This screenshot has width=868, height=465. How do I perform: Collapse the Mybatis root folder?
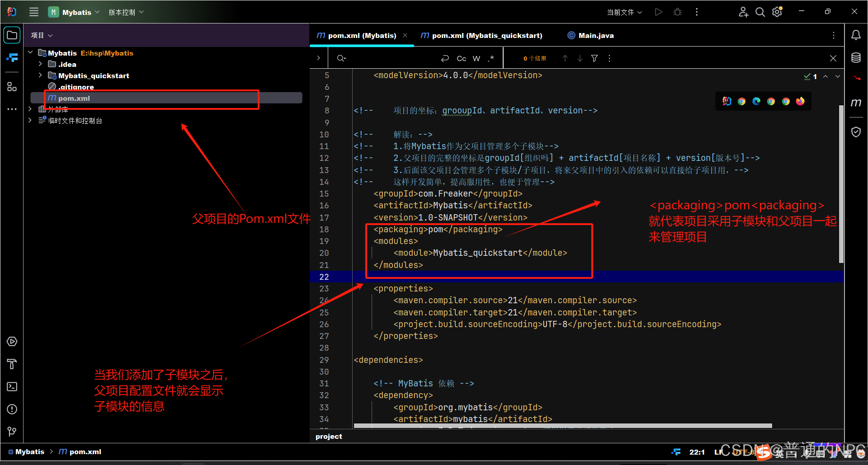pos(30,53)
